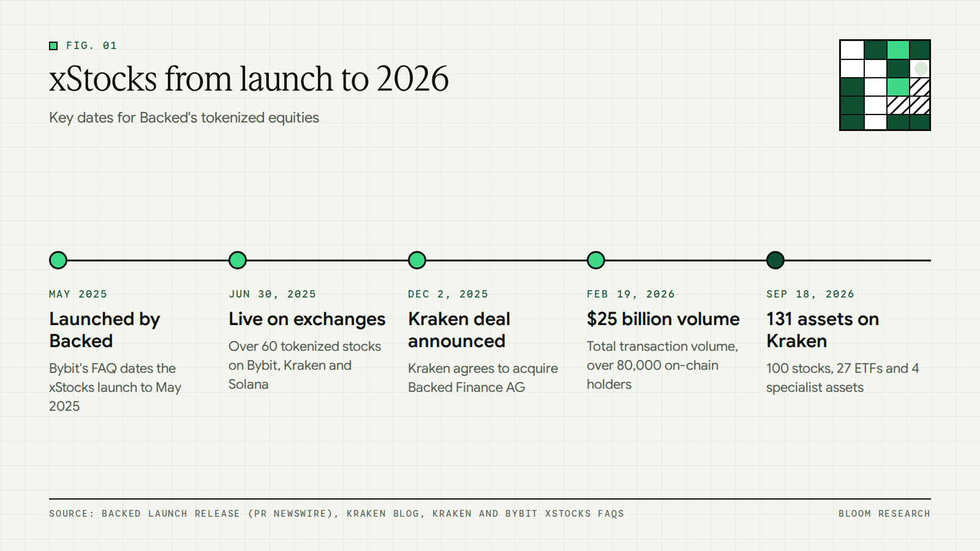Image resolution: width=980 pixels, height=551 pixels.
Task: Click the "FEB 19, 2026" date label
Action: click(x=630, y=294)
